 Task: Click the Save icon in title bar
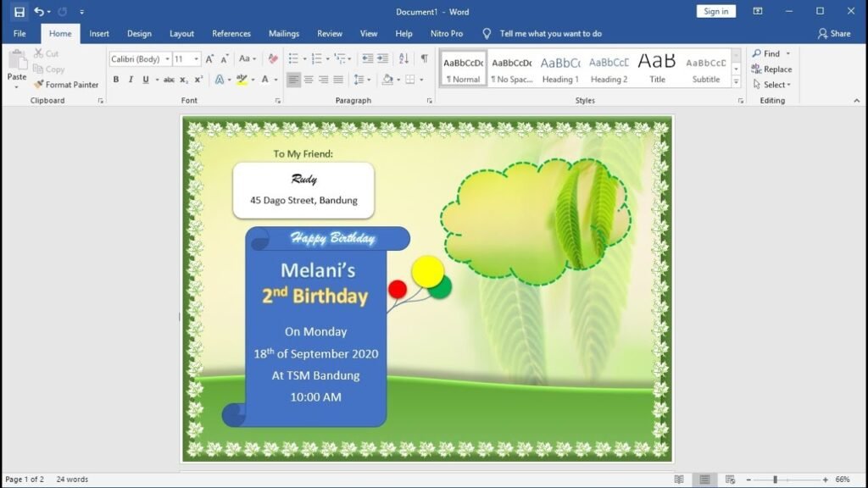[x=19, y=12]
